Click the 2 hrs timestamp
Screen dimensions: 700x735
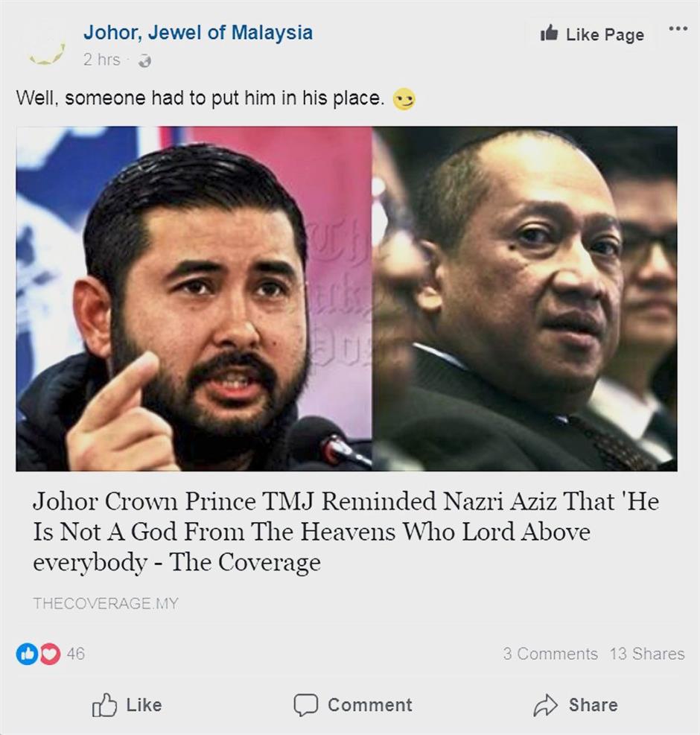[102, 60]
